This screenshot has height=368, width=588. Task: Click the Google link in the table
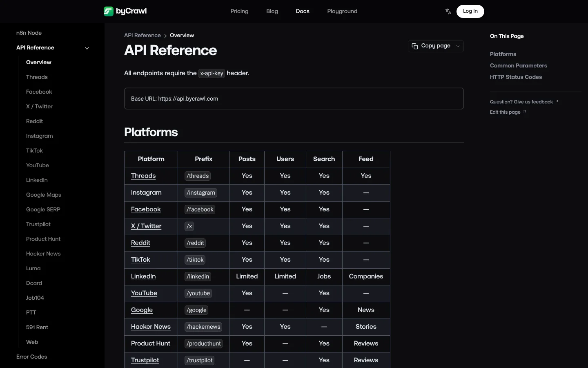(x=142, y=310)
